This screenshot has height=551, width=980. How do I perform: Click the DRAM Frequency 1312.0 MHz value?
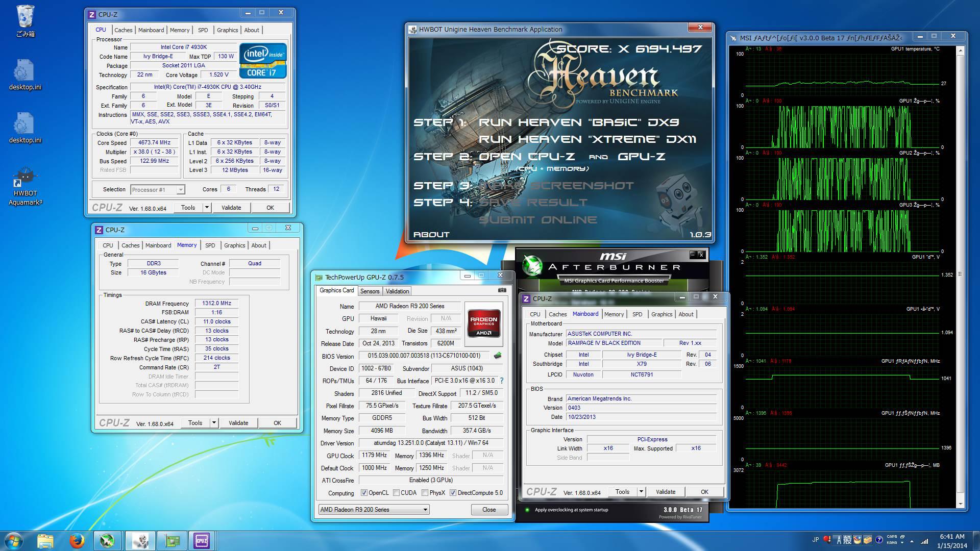point(216,304)
